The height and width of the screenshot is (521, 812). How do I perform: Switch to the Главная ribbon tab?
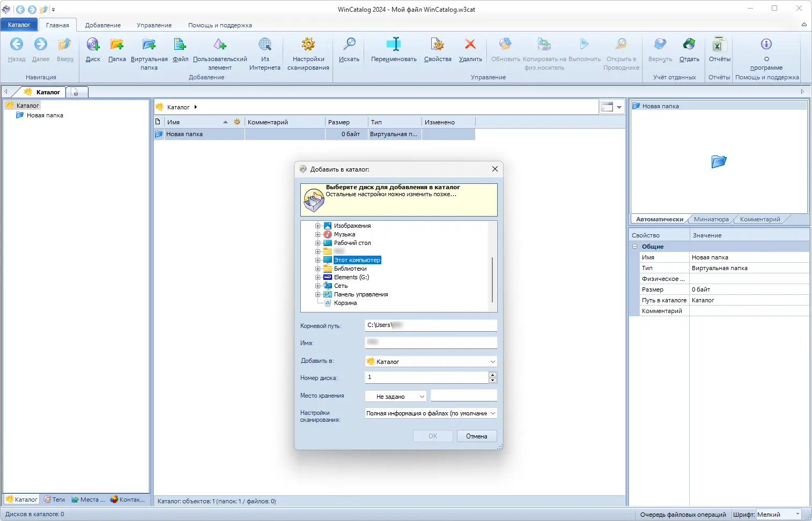point(57,25)
